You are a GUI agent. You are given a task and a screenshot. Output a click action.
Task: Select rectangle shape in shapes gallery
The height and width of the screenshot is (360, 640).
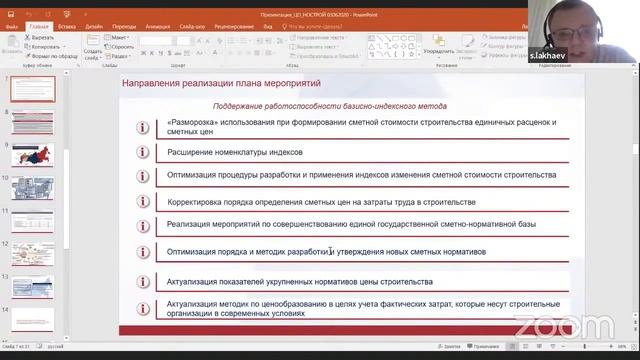(x=396, y=38)
